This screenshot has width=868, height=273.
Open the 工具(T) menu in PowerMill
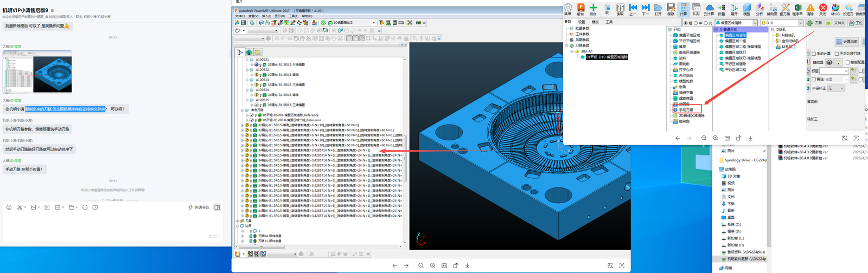293,16
